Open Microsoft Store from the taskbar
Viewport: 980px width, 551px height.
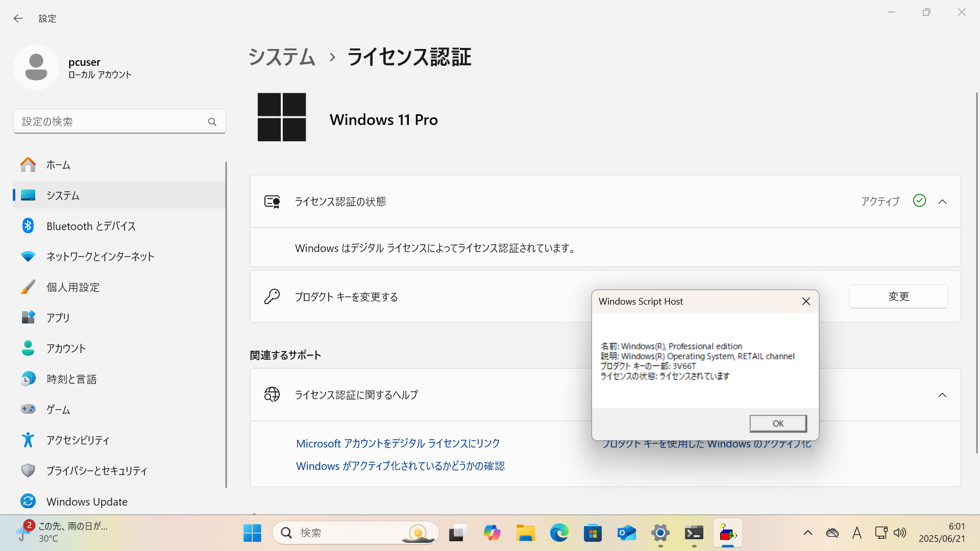(593, 533)
